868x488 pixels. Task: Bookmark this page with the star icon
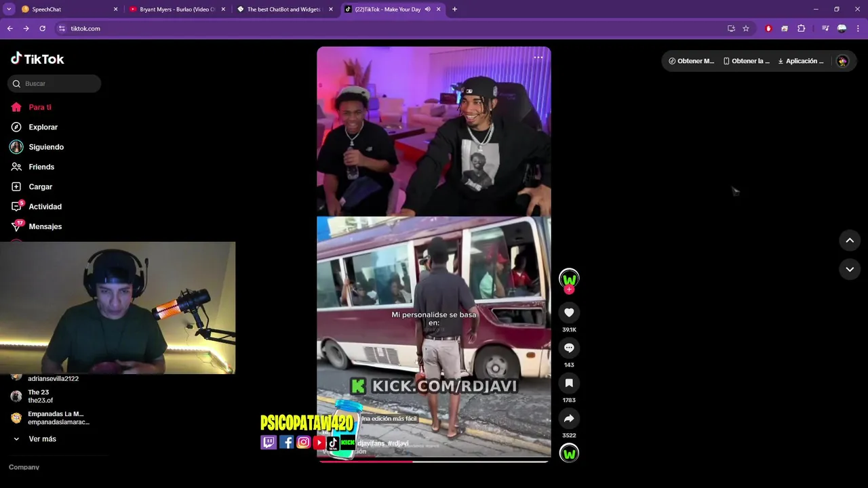[x=746, y=28]
